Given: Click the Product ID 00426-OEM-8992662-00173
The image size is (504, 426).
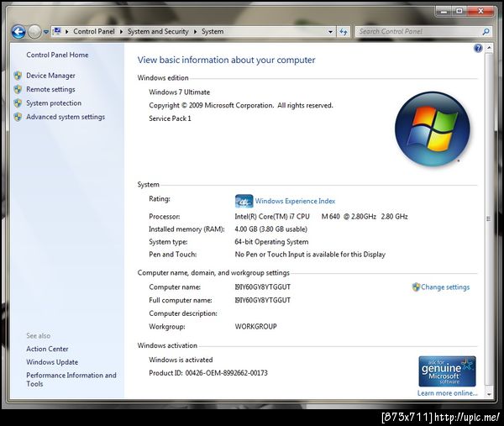Looking at the screenshot, I should [208, 373].
